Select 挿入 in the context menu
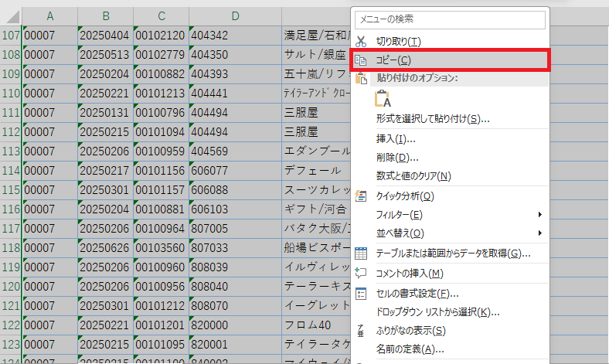Viewport: 609px width, 364px height. click(x=396, y=139)
